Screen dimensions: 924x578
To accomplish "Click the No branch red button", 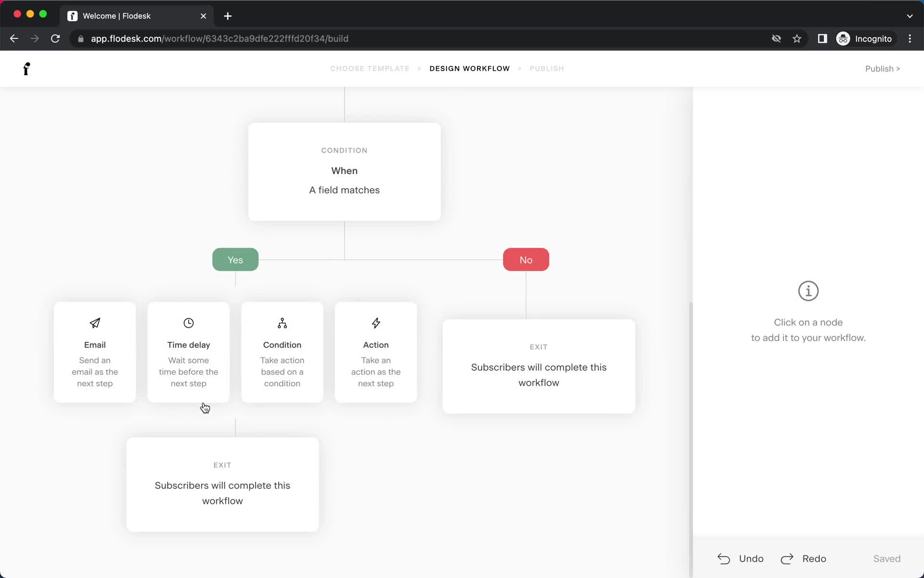I will [x=526, y=260].
